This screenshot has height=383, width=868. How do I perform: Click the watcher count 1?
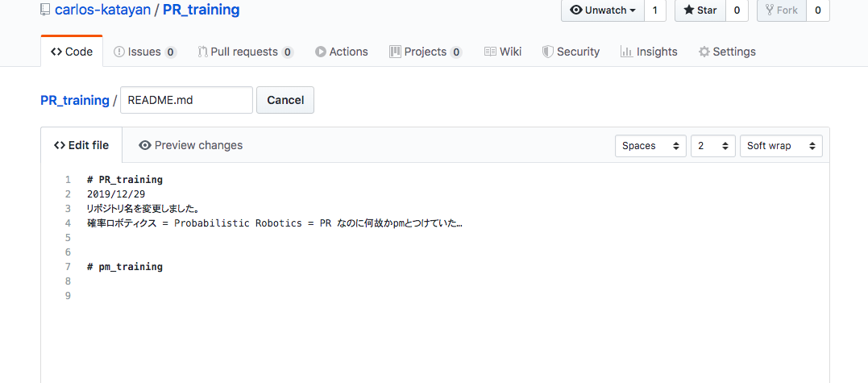tap(655, 10)
